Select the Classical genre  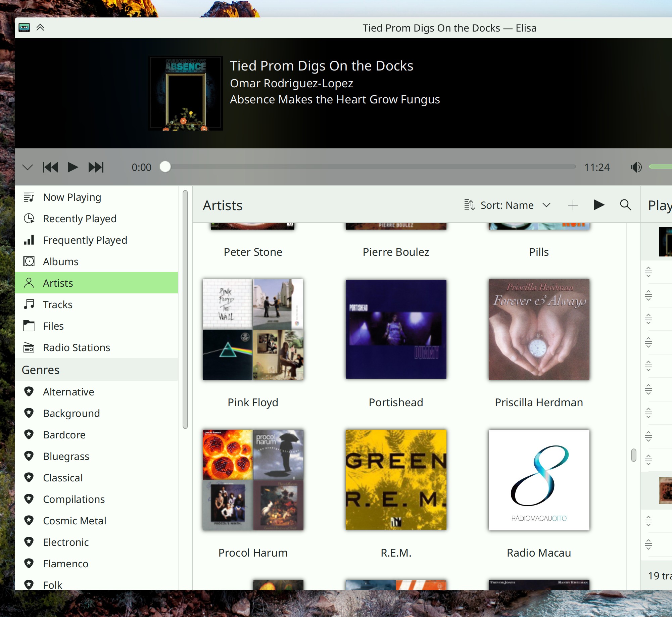coord(63,478)
